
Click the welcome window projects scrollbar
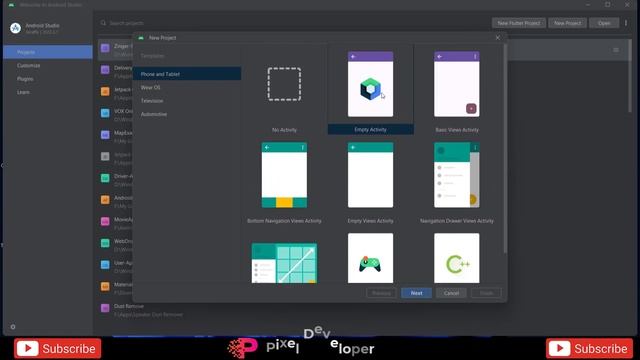point(631,76)
